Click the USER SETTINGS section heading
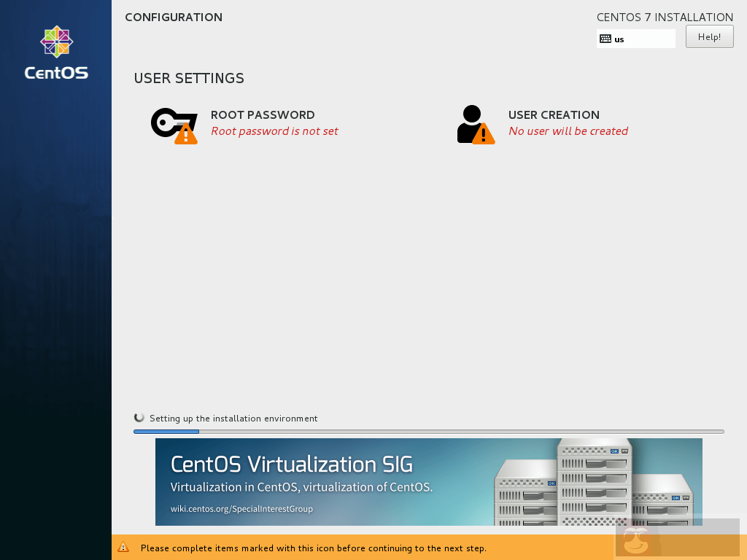Image resolution: width=747 pixels, height=560 pixels. [189, 78]
